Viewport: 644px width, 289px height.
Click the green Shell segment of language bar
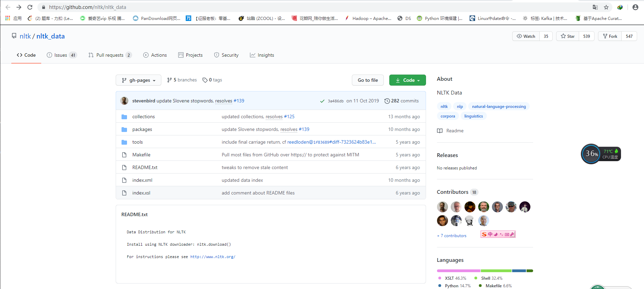pyautogui.click(x=496, y=271)
